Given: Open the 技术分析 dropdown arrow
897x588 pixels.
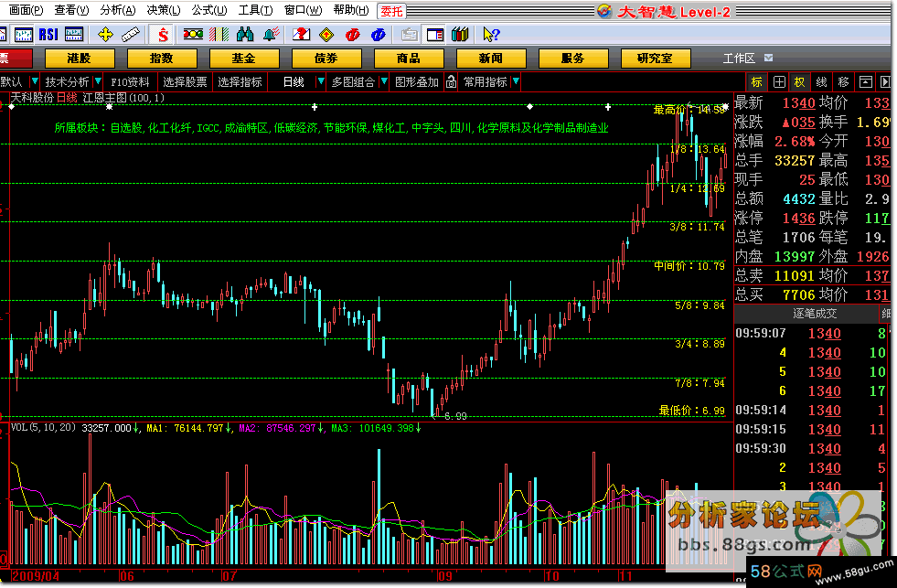Looking at the screenshot, I should tap(98, 81).
